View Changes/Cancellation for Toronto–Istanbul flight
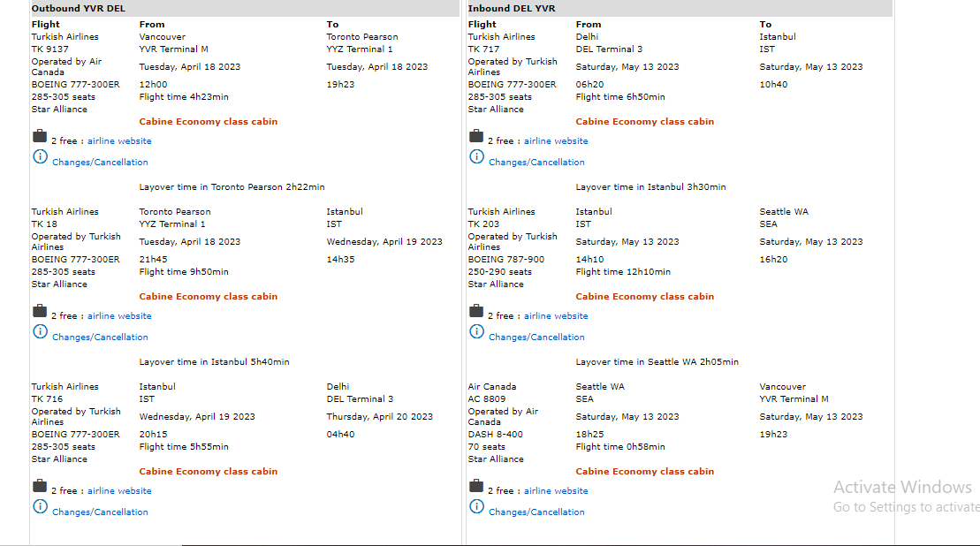The width and height of the screenshot is (980, 546). coord(100,337)
